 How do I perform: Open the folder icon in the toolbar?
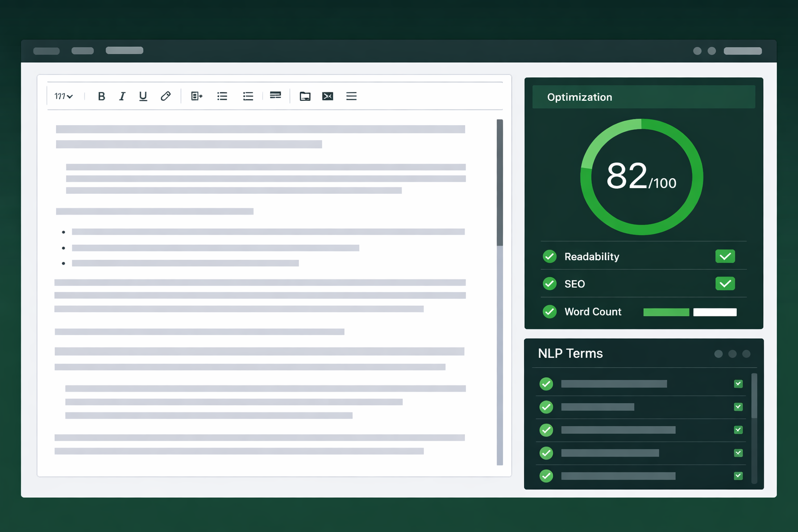pos(305,96)
